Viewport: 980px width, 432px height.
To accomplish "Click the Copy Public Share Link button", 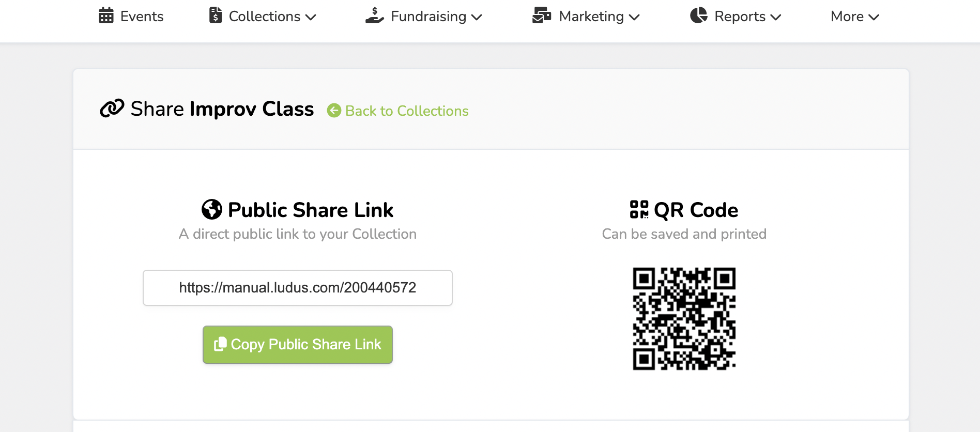I will pyautogui.click(x=297, y=344).
